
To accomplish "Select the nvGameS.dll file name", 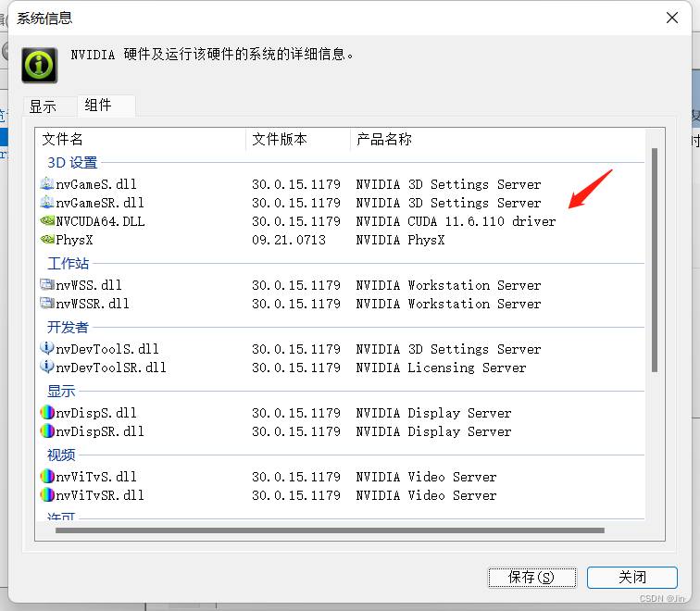I will click(x=96, y=184).
